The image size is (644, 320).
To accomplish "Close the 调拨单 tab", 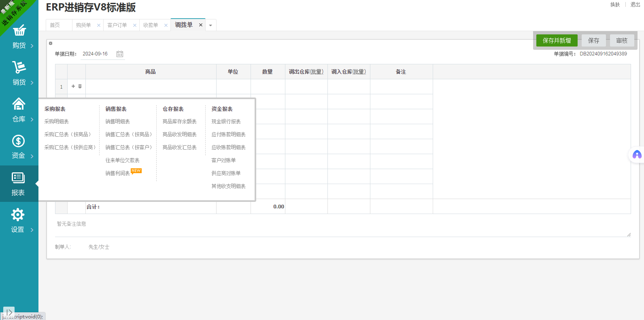I will 201,25.
